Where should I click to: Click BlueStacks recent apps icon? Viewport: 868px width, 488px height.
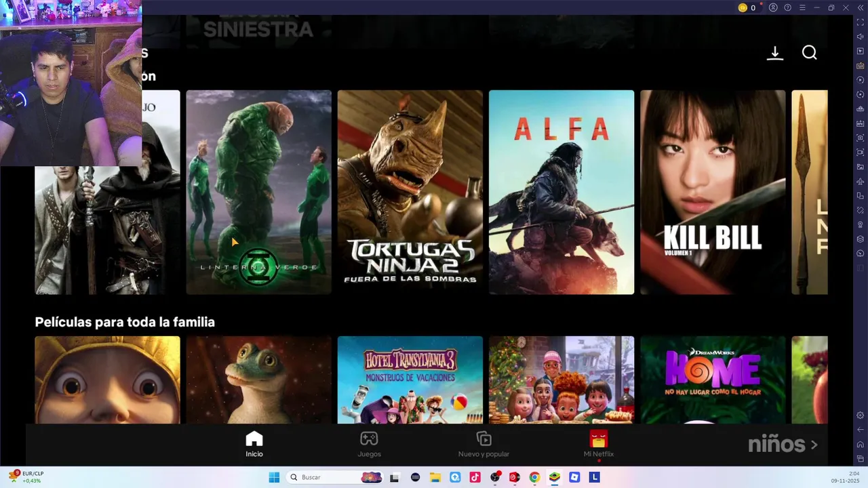pyautogui.click(x=861, y=459)
